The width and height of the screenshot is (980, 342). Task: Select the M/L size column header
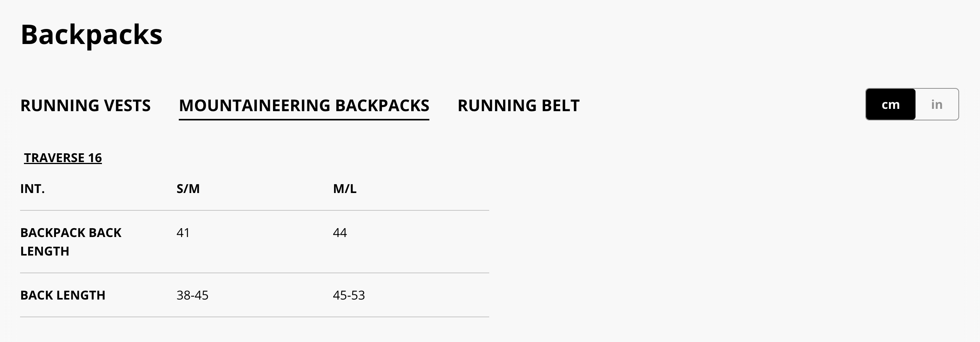coord(344,189)
